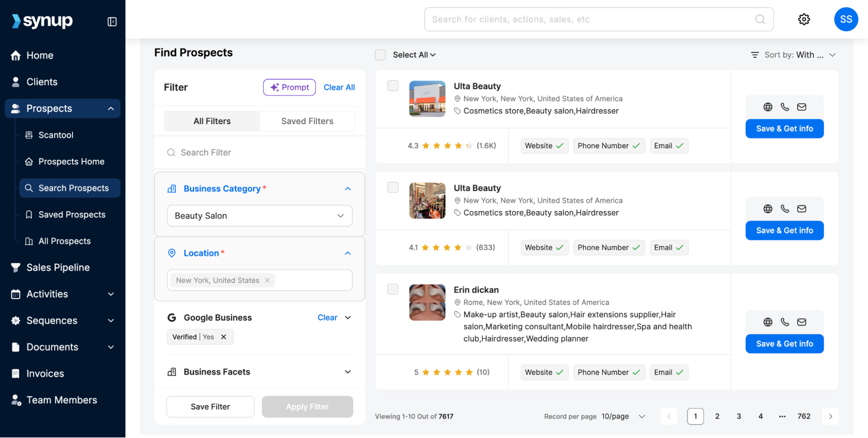
Task: Go to the next results page arrow
Action: click(830, 416)
